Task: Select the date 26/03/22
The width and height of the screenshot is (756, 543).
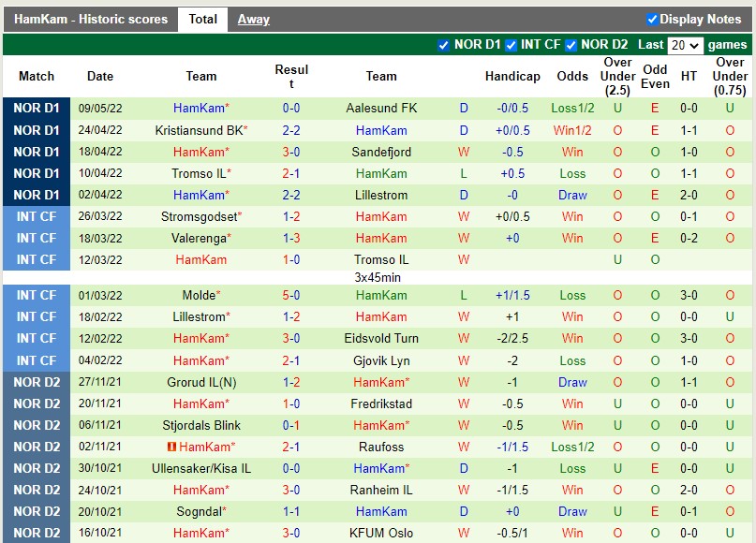Action: pos(100,216)
